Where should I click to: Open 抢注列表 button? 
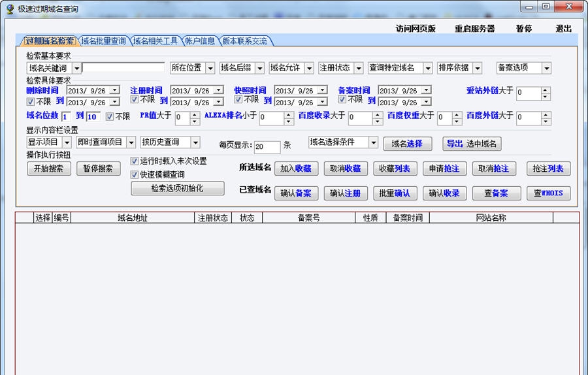[x=548, y=169]
